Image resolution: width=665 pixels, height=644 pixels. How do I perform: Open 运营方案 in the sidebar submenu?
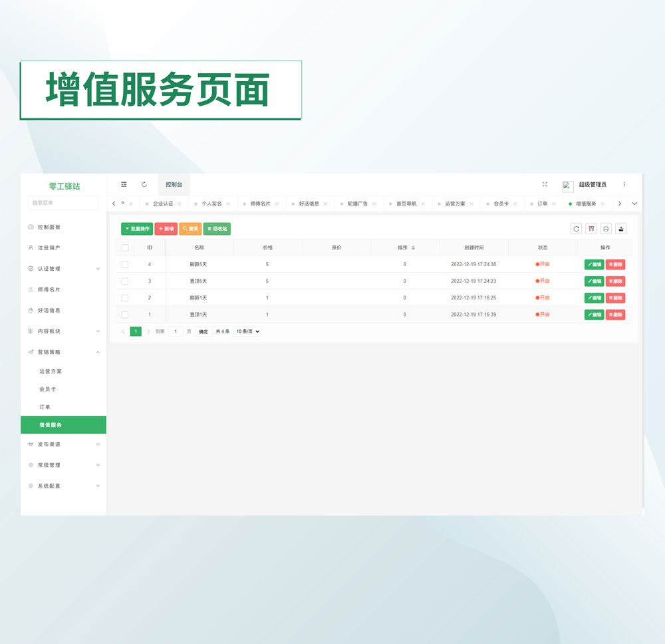51,371
